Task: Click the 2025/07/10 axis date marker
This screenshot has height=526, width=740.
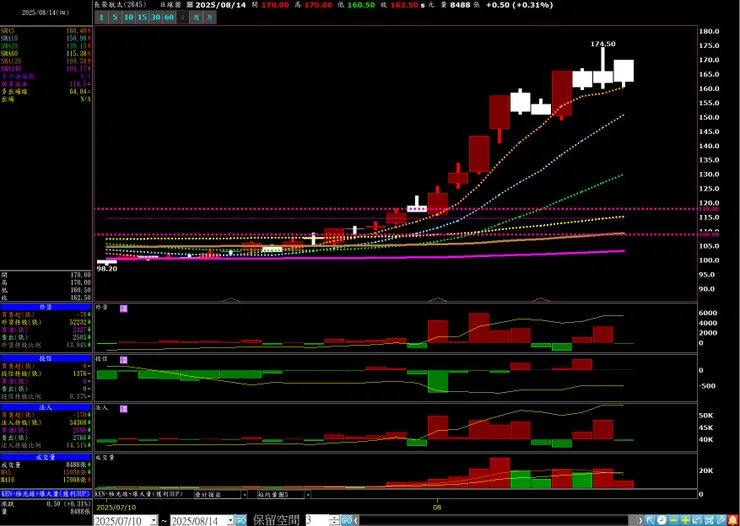Action: [116, 507]
